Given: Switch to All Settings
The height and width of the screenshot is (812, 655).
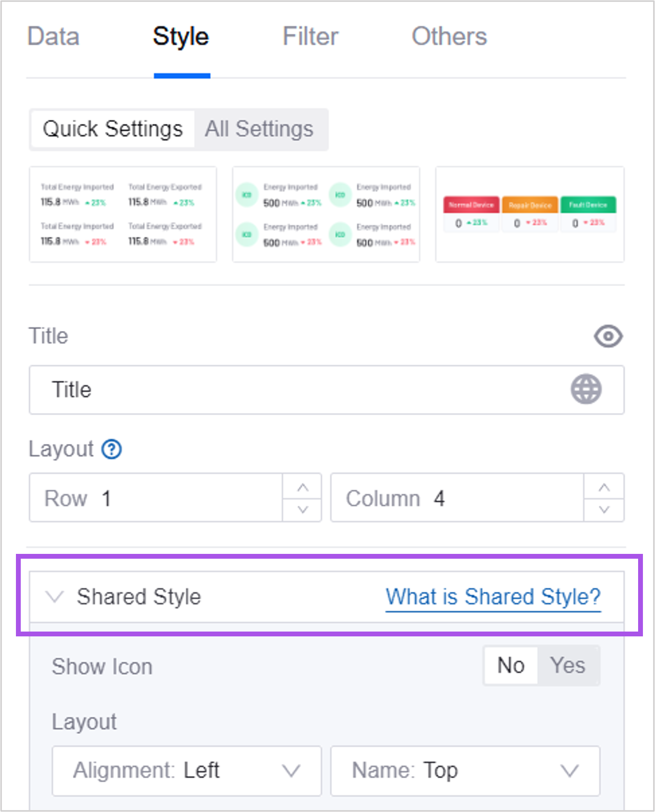Looking at the screenshot, I should click(x=259, y=129).
